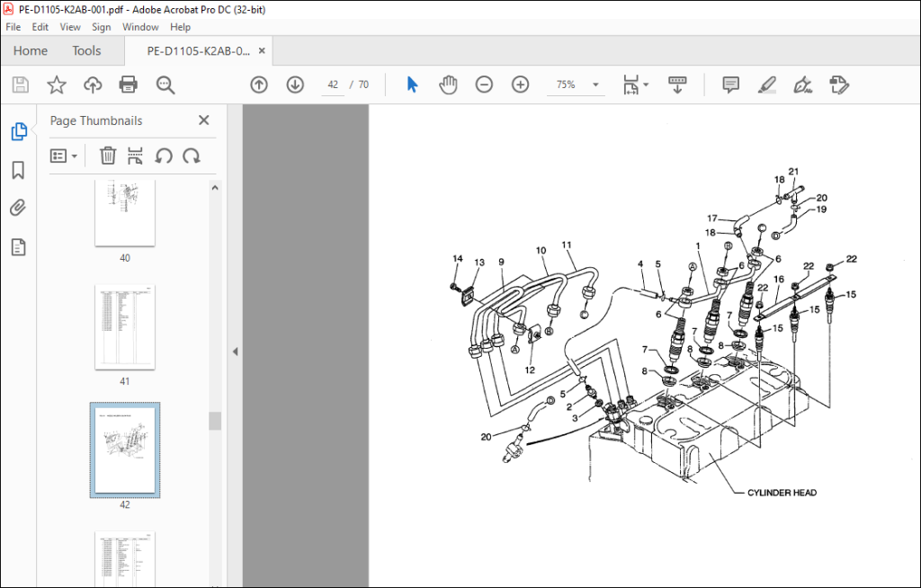Image resolution: width=921 pixels, height=588 pixels.
Task: Switch to the Tools tab
Action: coord(86,51)
